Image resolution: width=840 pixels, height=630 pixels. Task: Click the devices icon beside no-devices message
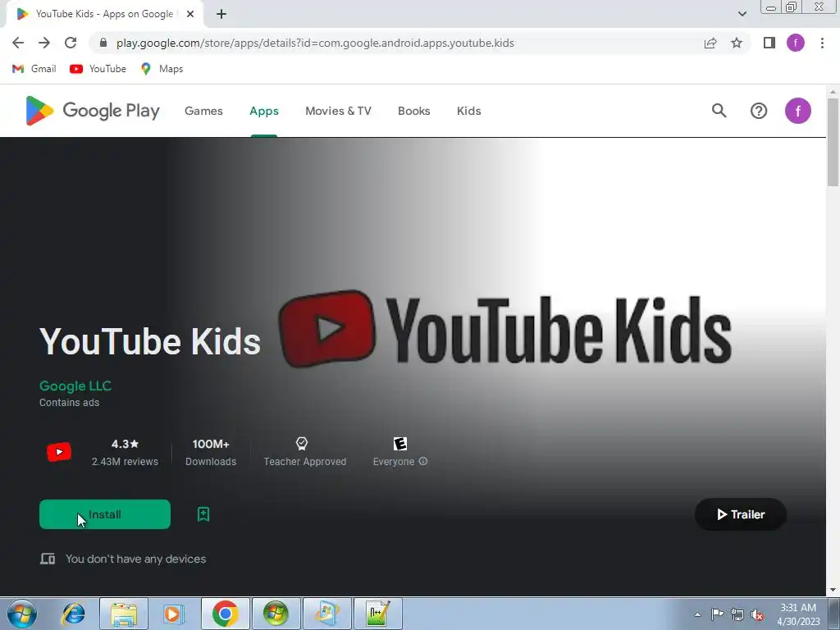(x=48, y=559)
